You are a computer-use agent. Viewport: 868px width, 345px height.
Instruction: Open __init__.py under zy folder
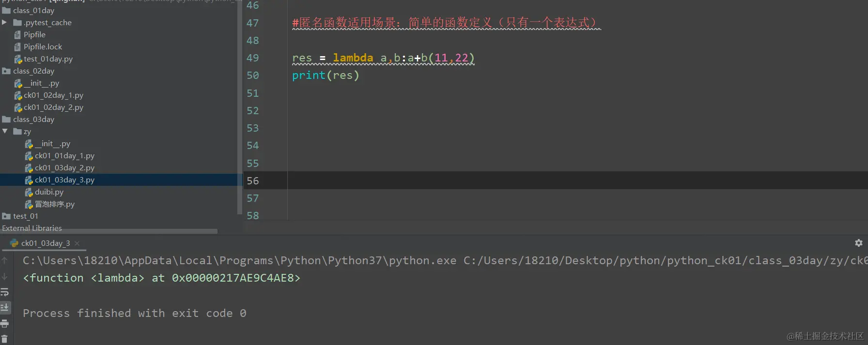coord(47,143)
